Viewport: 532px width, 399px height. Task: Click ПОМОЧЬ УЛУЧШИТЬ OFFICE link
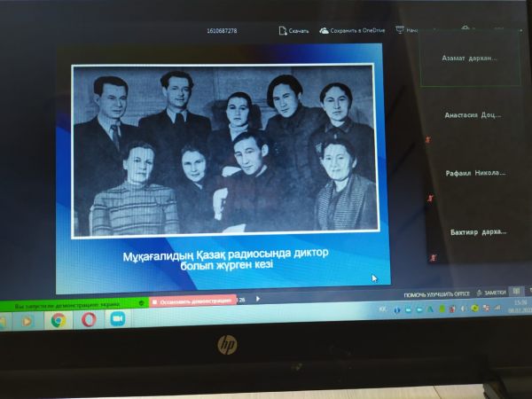tap(436, 293)
